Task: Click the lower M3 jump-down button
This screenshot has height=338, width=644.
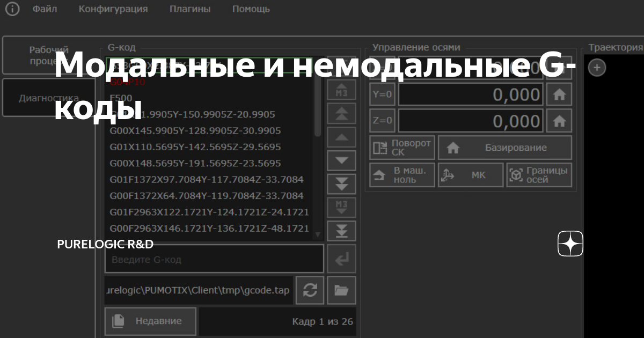Action: tap(342, 207)
